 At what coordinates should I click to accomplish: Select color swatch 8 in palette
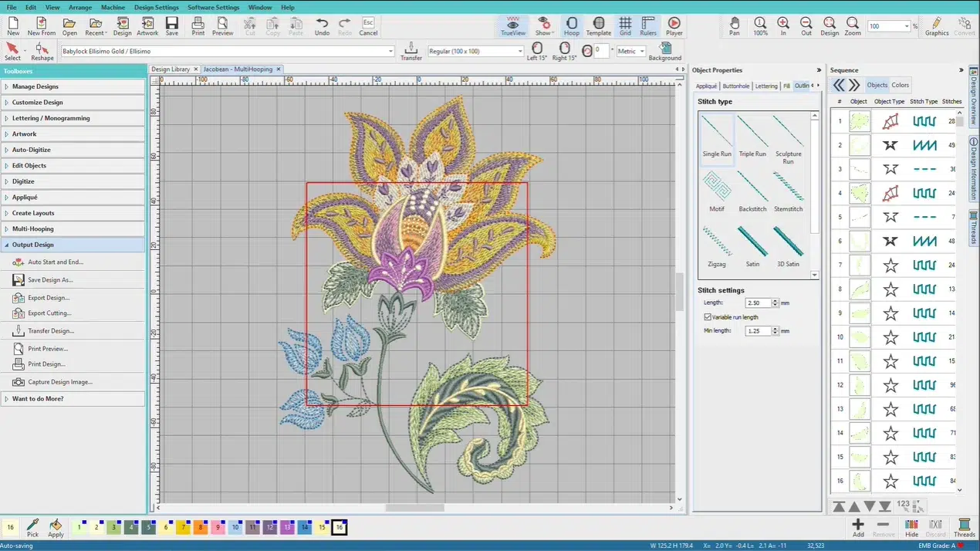click(x=201, y=528)
